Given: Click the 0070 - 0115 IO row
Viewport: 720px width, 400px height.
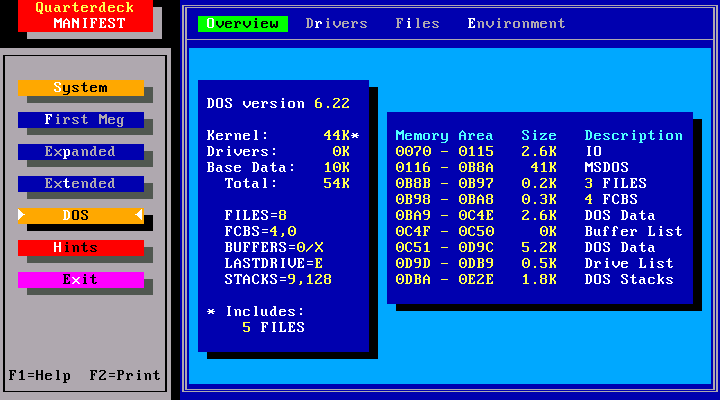Looking at the screenshot, I should tap(499, 152).
